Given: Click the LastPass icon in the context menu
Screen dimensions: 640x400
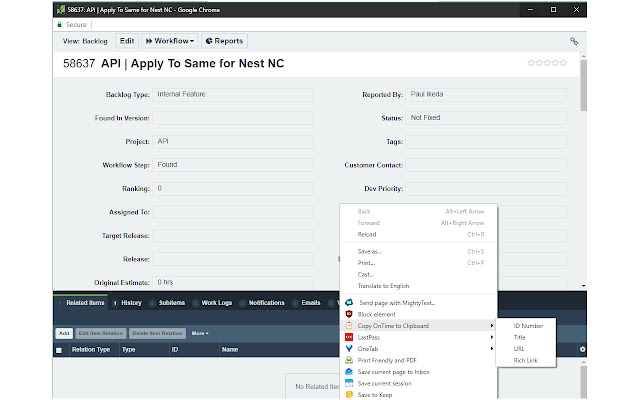Looking at the screenshot, I should coord(349,337).
